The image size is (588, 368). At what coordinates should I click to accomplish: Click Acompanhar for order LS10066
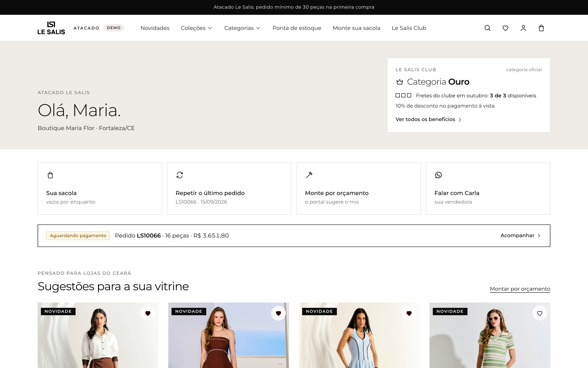pyautogui.click(x=520, y=236)
